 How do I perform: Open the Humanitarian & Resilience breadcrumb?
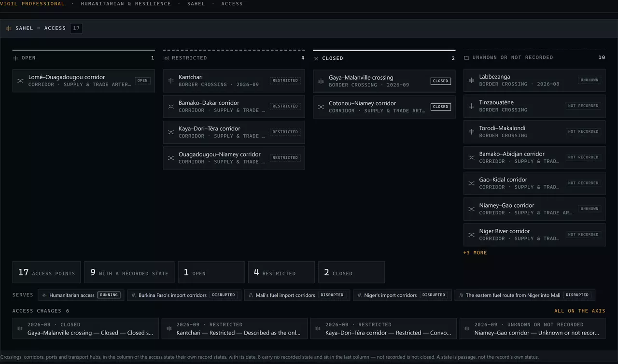(x=126, y=3)
